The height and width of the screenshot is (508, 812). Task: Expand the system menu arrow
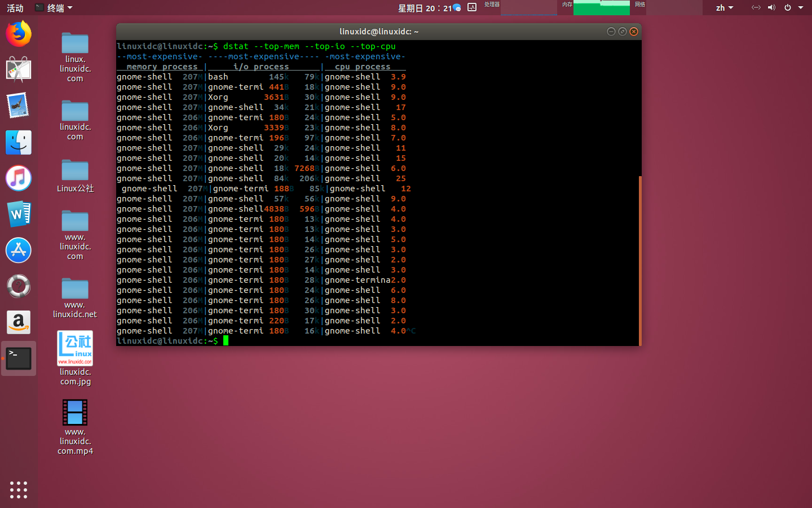[801, 8]
